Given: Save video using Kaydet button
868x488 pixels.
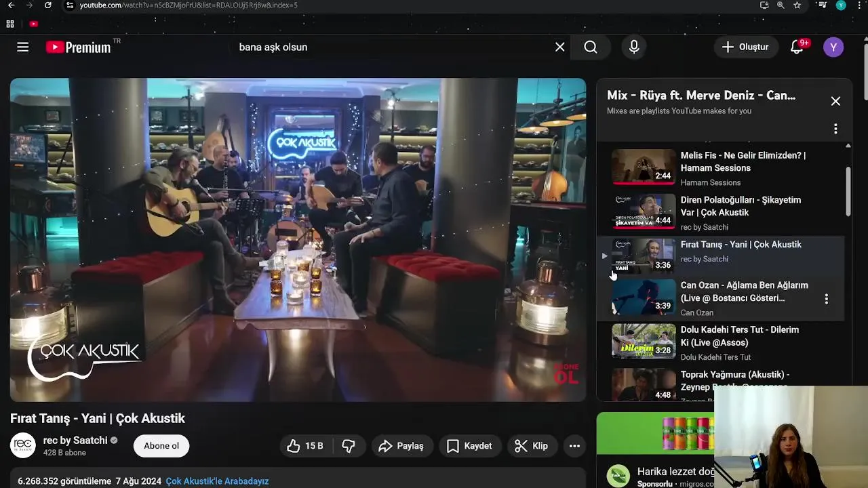Looking at the screenshot, I should tap(469, 446).
